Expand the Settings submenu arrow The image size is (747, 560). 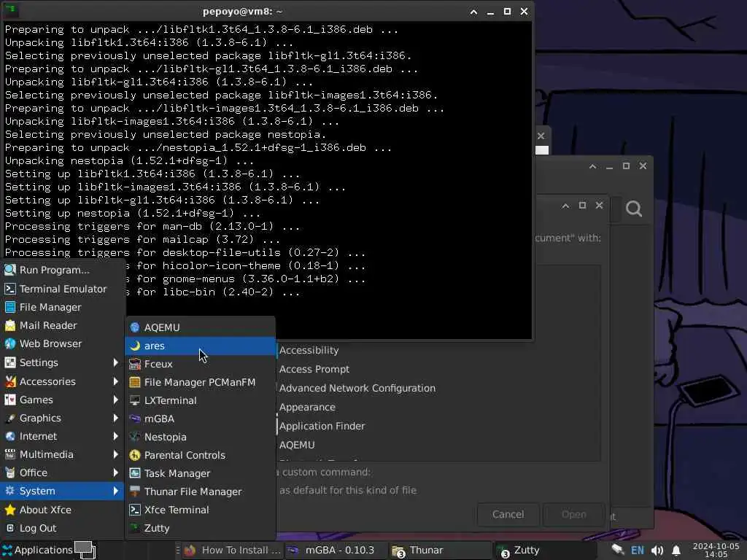tap(116, 362)
